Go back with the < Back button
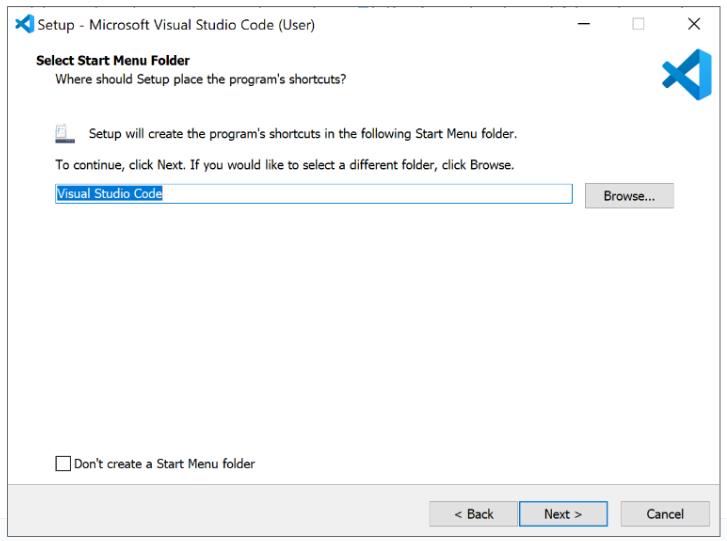The image size is (727, 541). coord(473,514)
